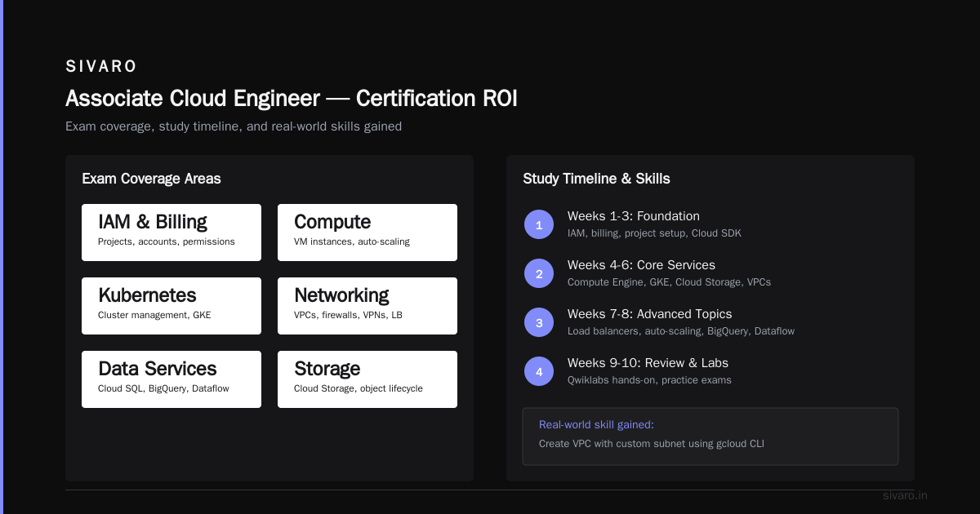This screenshot has height=514, width=980.
Task: Click the 'Exam Coverage Areas' heading
Action: (151, 179)
